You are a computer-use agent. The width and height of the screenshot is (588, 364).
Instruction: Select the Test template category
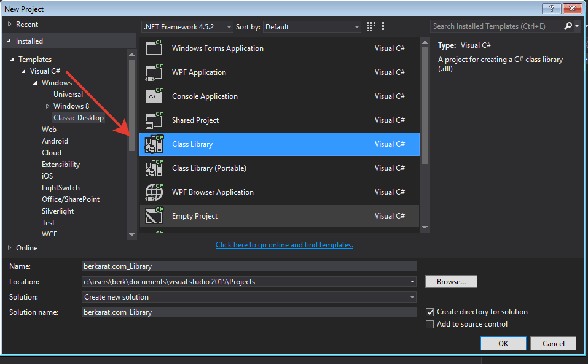click(x=48, y=222)
